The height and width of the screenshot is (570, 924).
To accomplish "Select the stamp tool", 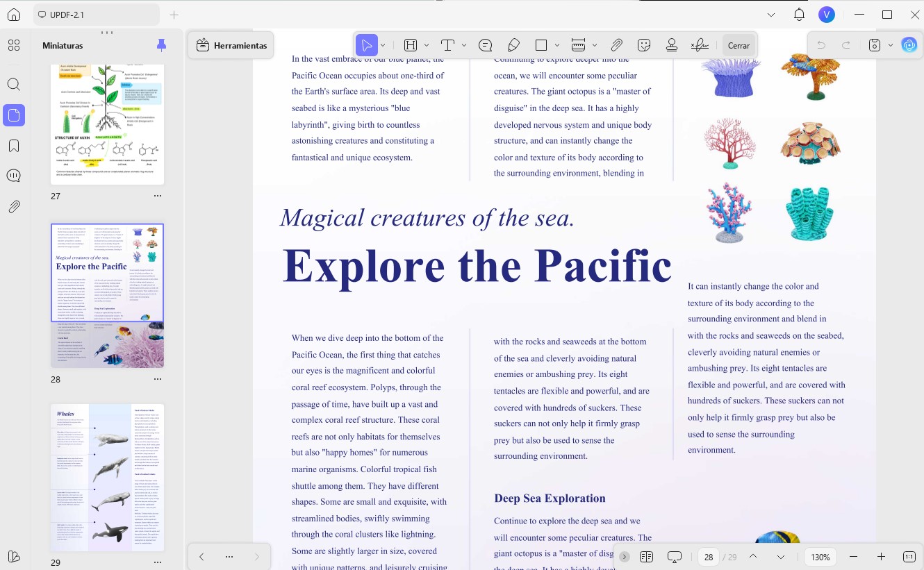I will 672,45.
